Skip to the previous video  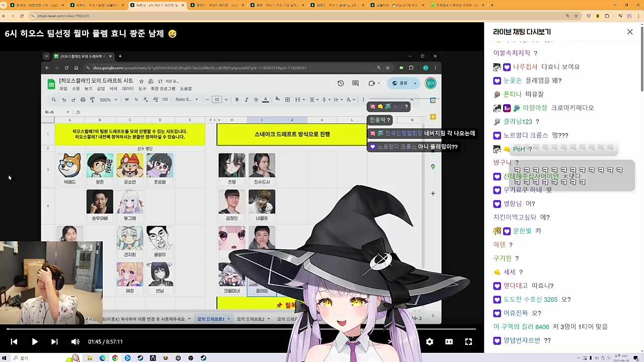click(14, 342)
